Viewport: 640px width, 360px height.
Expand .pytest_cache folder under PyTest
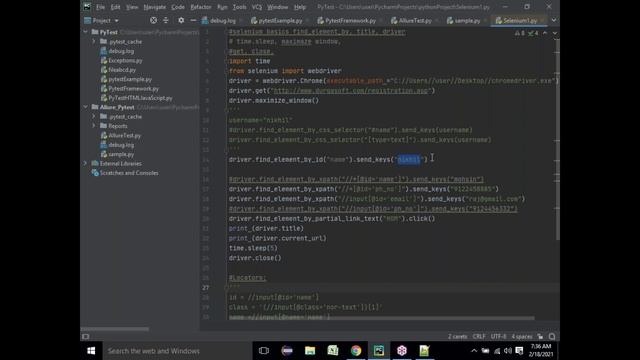tap(94, 42)
